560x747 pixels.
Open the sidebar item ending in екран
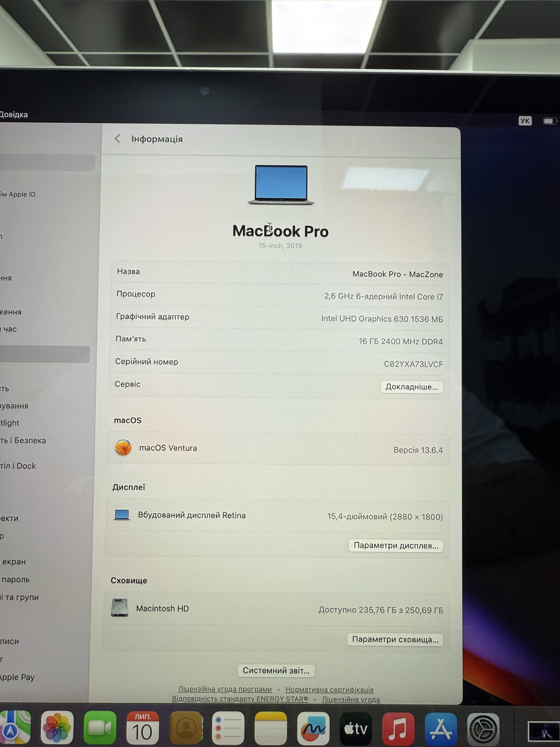coord(13,562)
